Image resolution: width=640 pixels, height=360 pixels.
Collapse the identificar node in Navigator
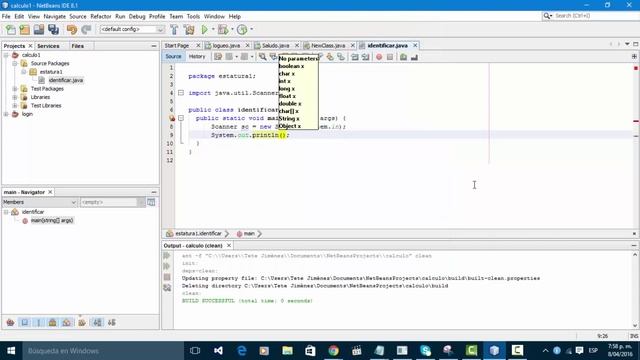click(6, 212)
